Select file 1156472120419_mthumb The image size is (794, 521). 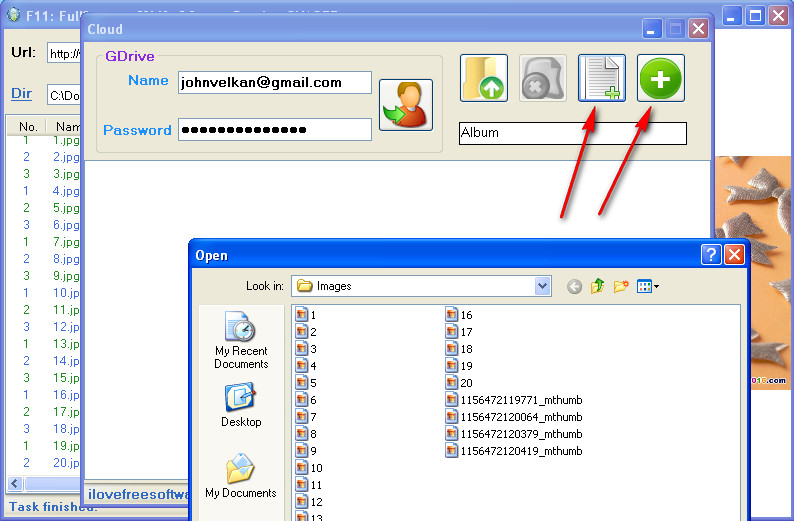514,451
